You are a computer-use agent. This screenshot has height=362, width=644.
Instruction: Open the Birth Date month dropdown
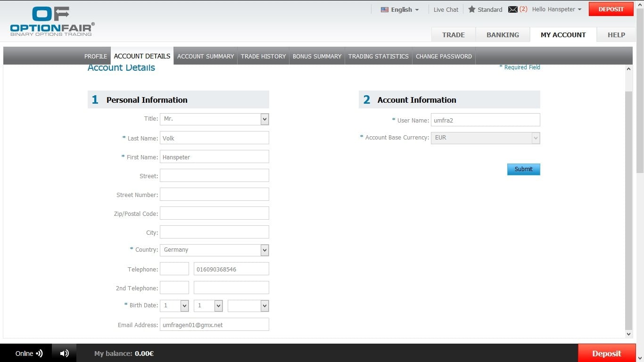coord(208,305)
